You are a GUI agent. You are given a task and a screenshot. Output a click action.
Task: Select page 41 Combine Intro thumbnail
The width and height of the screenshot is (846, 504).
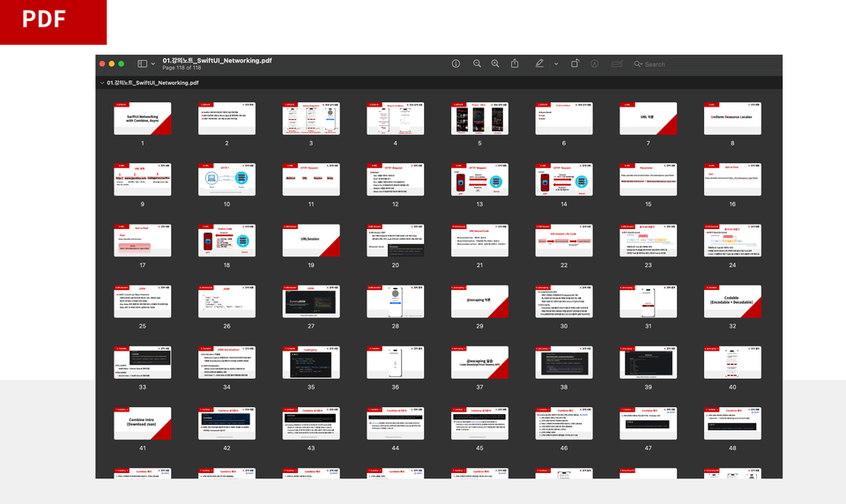(x=143, y=423)
